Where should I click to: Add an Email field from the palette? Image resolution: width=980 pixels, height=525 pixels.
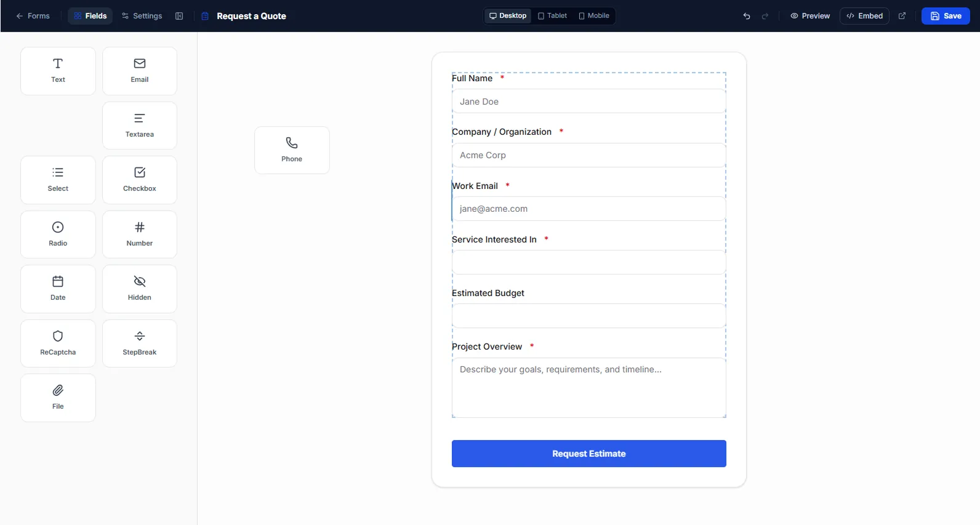140,71
